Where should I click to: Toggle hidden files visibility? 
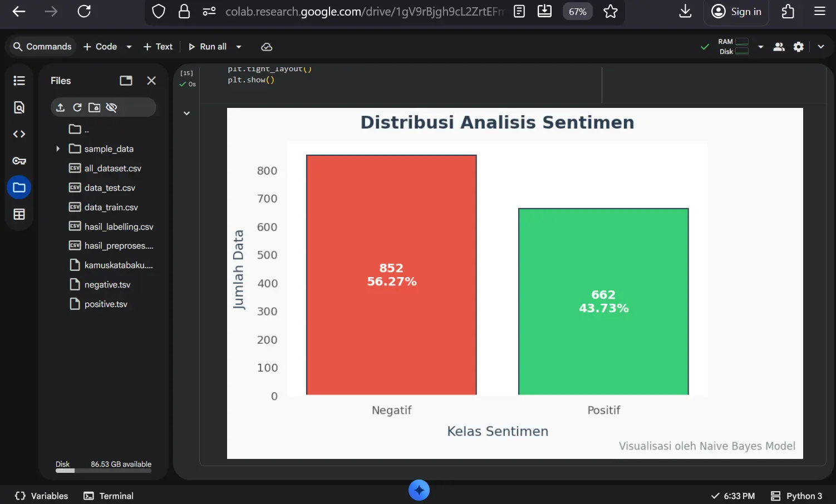coord(112,107)
